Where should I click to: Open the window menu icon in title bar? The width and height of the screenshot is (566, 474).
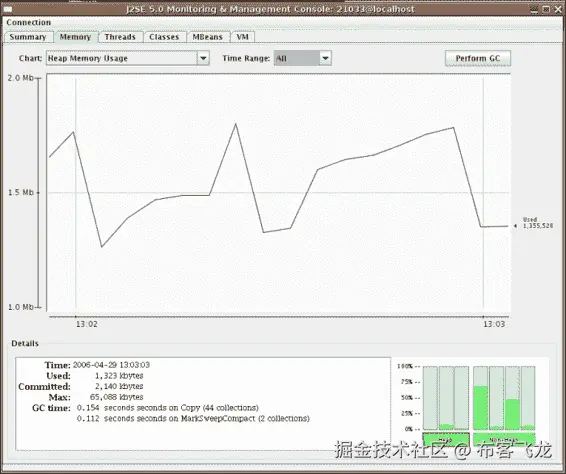7,9
